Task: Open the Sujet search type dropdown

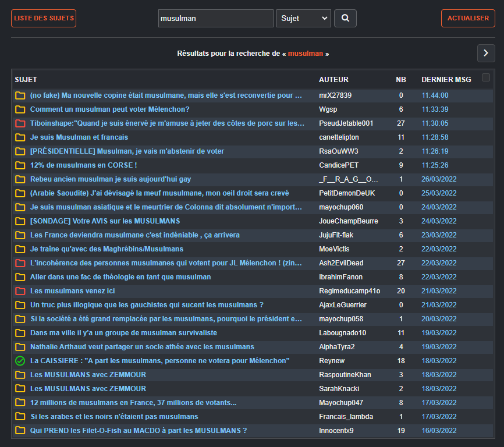Action: (x=303, y=18)
